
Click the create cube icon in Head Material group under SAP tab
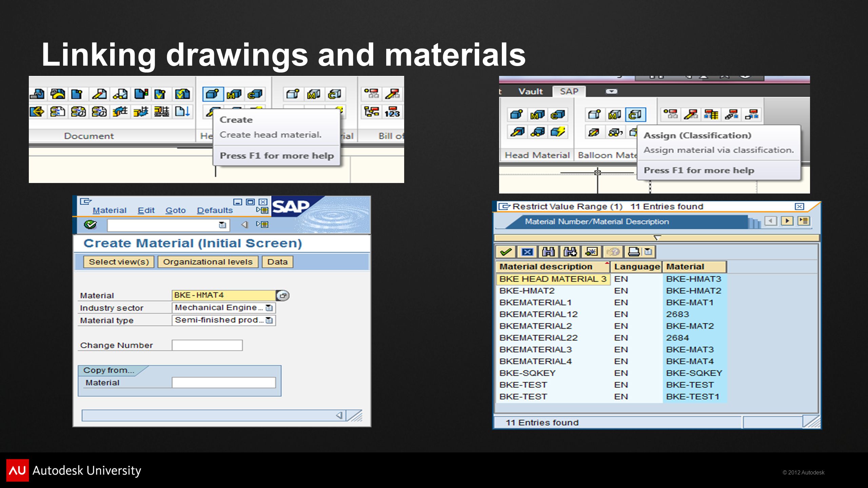pos(516,115)
